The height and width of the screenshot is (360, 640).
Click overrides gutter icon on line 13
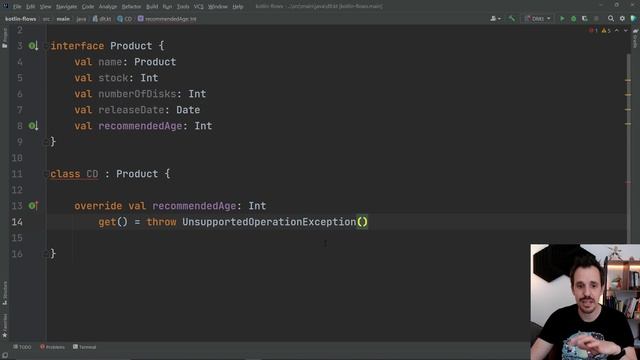point(33,206)
